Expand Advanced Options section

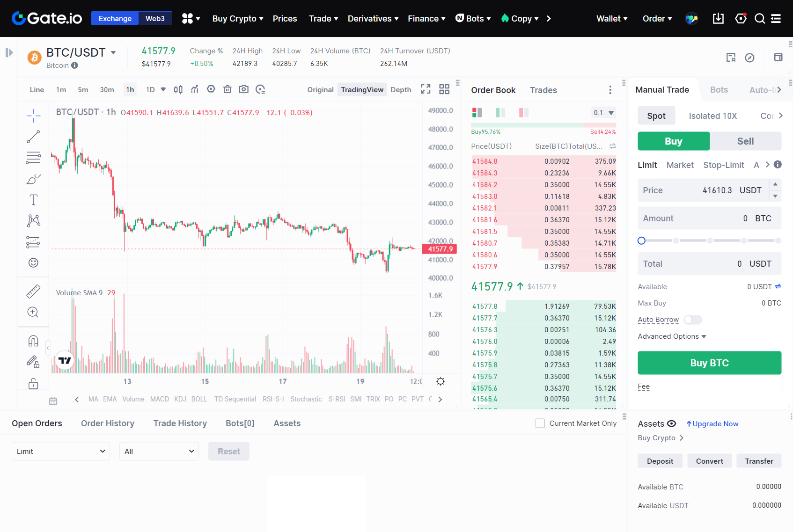[x=672, y=336]
